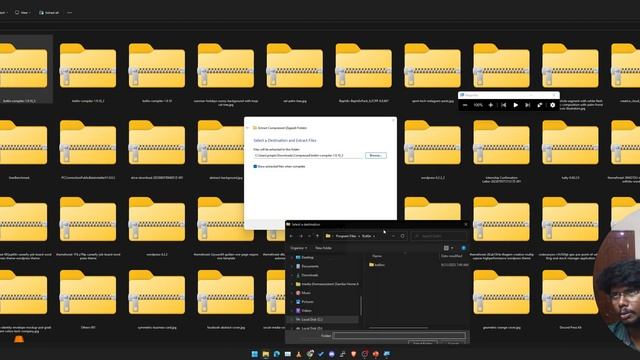Screen dimensions: 640x360
Task: Select Videos in the navigation tree
Action: click(x=307, y=311)
